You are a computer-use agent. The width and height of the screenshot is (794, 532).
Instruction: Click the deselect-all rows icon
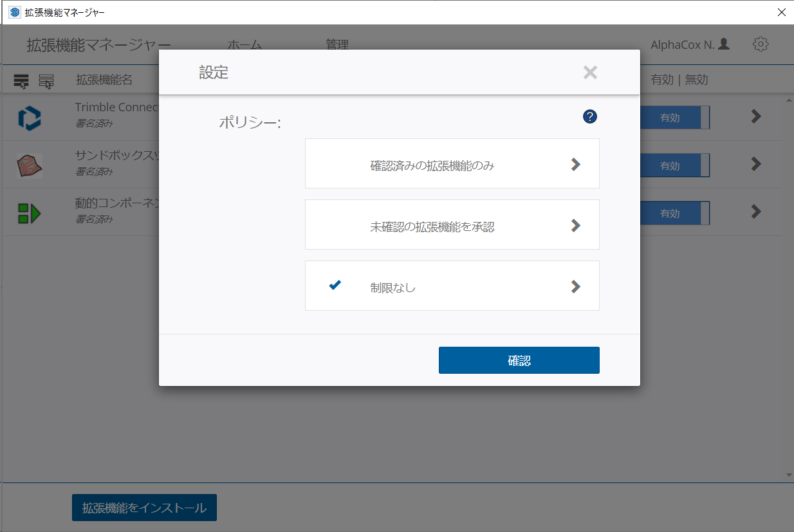[46, 81]
